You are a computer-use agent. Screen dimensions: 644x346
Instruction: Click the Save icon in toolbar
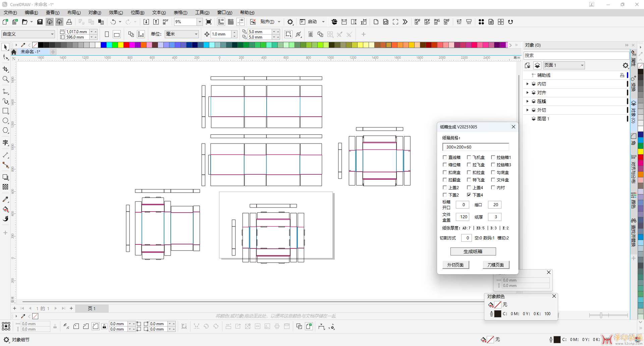[40, 22]
